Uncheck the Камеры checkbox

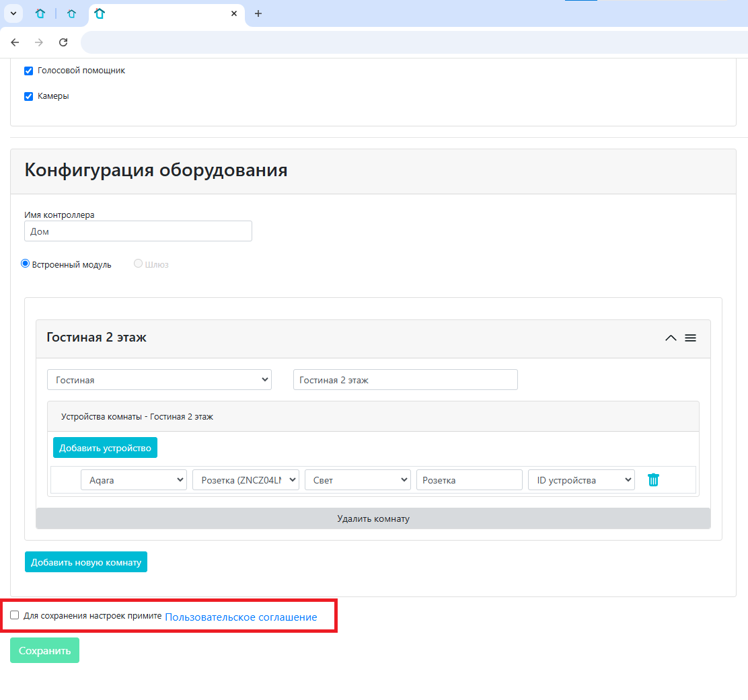pos(29,96)
